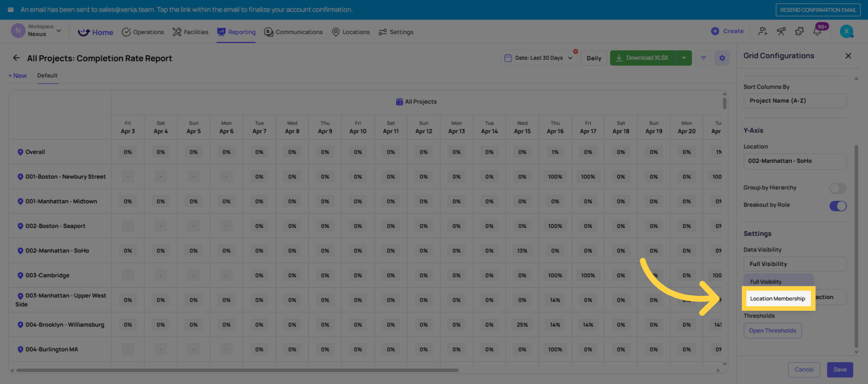Click the grid configuration gear icon
Viewport: 868px width, 384px height.
pyautogui.click(x=722, y=58)
